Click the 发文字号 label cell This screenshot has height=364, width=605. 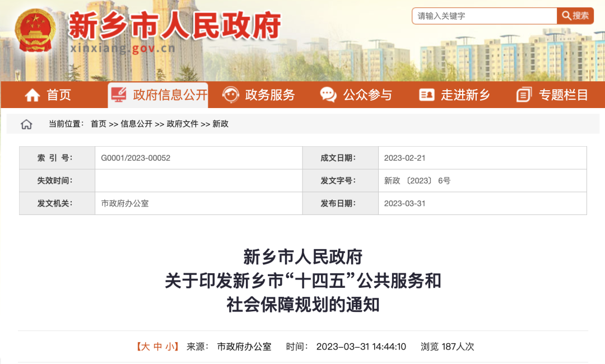[x=341, y=180]
